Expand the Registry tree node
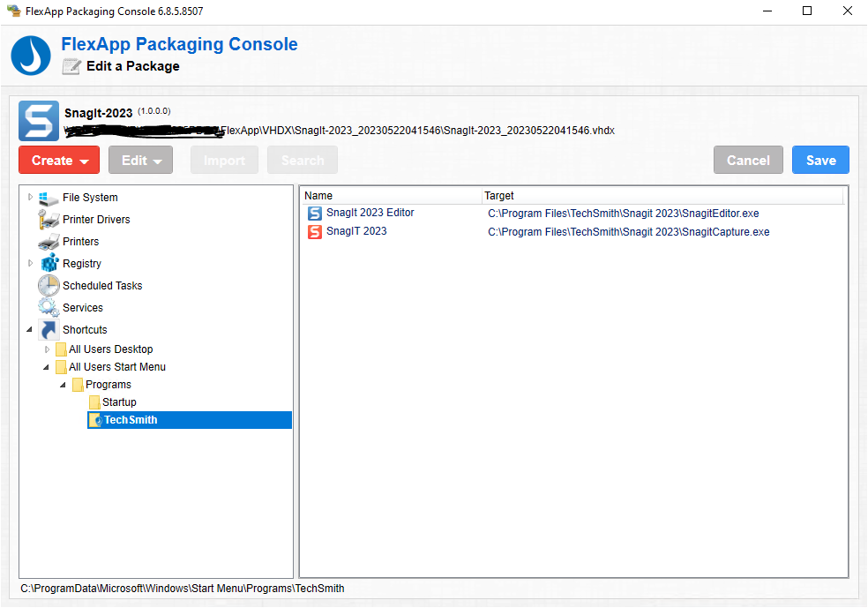Image resolution: width=868 pixels, height=608 pixels. click(31, 264)
